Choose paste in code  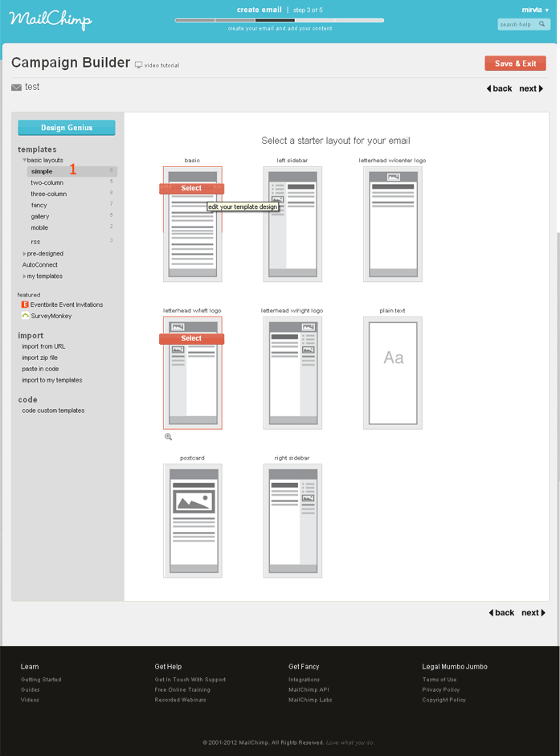(x=40, y=369)
